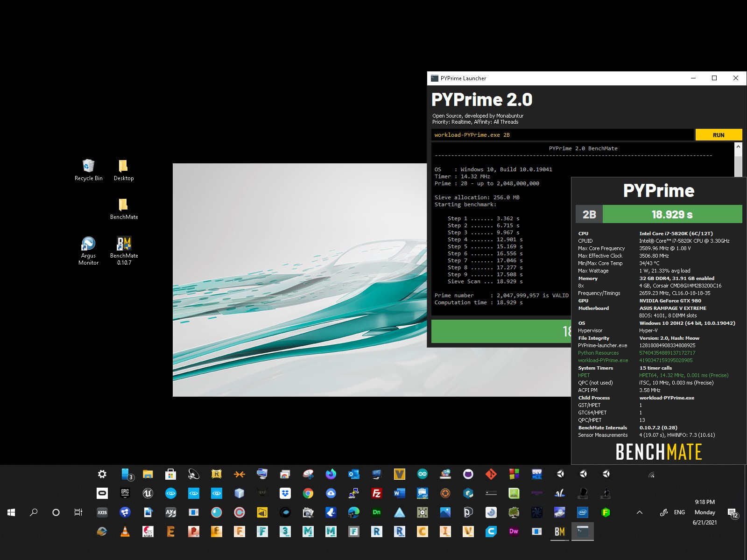The width and height of the screenshot is (747, 560).
Task: Click 'HPET64, 14.32 MHz, 0.001 ms (Precise)' text
Action: [684, 375]
